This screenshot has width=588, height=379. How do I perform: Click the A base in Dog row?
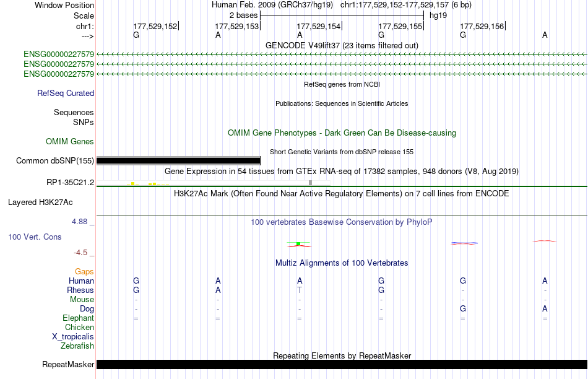coord(545,308)
